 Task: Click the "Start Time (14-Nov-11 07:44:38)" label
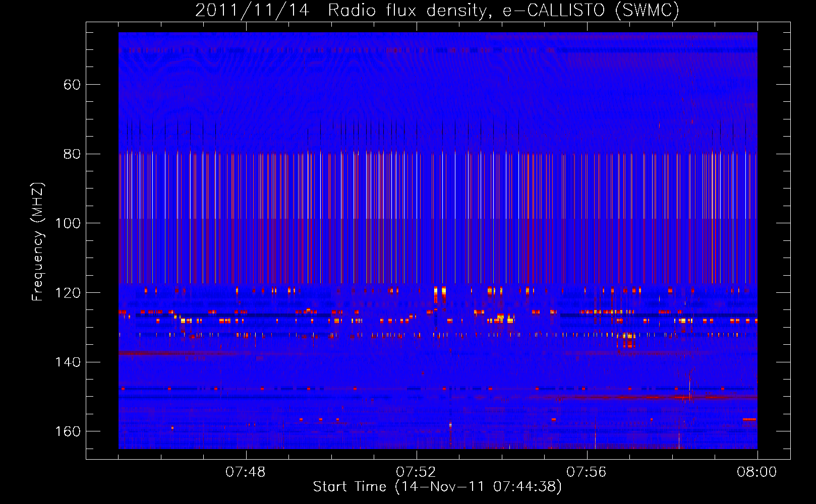pyautogui.click(x=437, y=487)
